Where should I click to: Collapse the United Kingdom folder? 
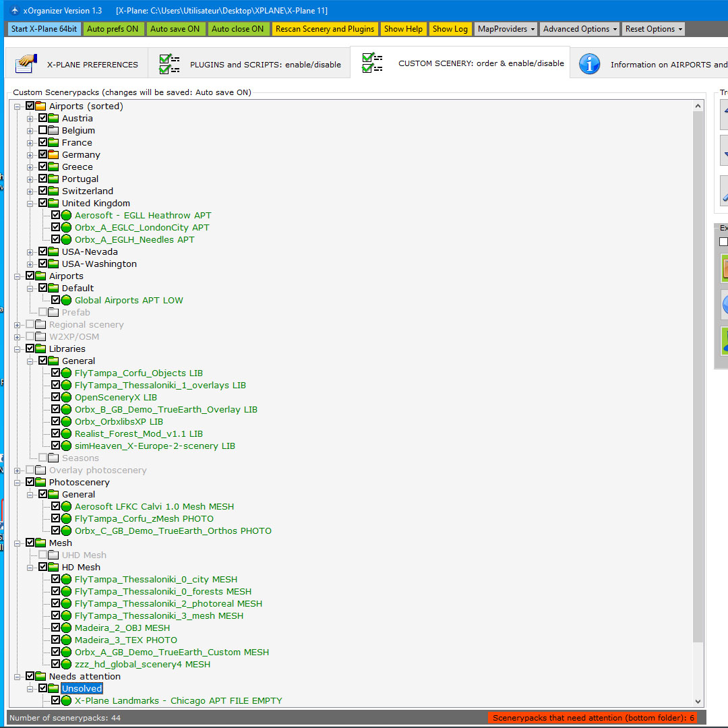click(30, 204)
